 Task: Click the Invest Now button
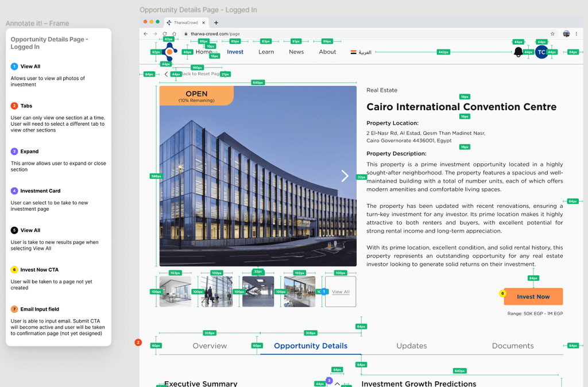(x=533, y=297)
